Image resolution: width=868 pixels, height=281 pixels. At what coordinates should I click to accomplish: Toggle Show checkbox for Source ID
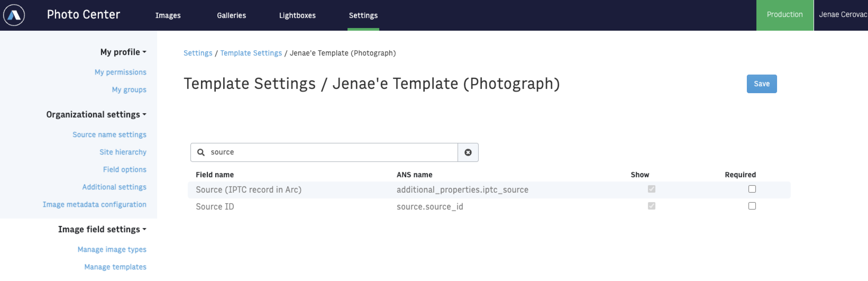pyautogui.click(x=651, y=206)
